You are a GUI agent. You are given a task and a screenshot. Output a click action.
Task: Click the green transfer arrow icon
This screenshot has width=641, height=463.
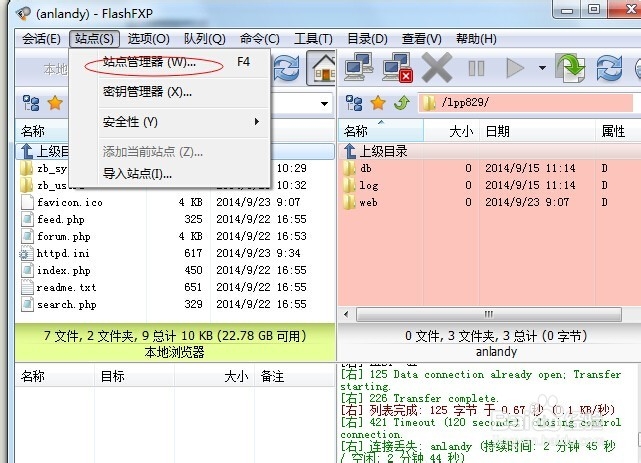[570, 68]
